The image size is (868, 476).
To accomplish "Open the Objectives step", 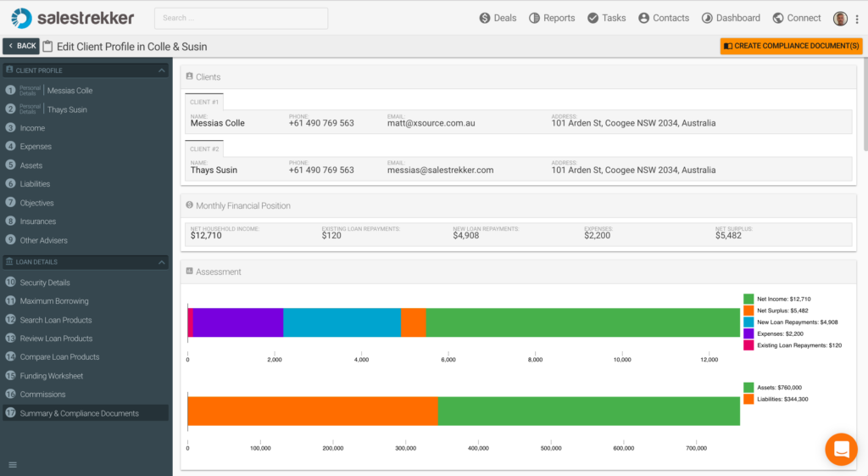I will (x=86, y=203).
